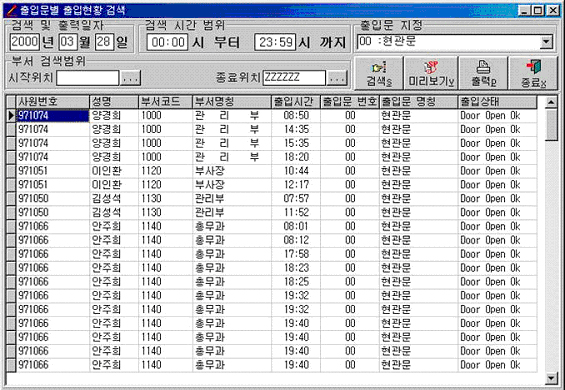Click the vertical scrollbar thumb
Image resolution: width=565 pixels, height=390 pixels.
pyautogui.click(x=551, y=126)
